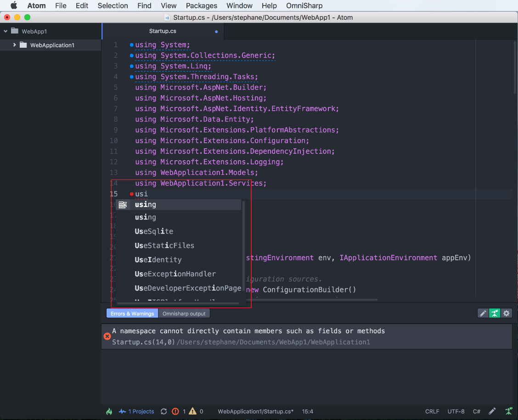Open the Edit menu
The height and width of the screenshot is (420, 518).
[82, 6]
